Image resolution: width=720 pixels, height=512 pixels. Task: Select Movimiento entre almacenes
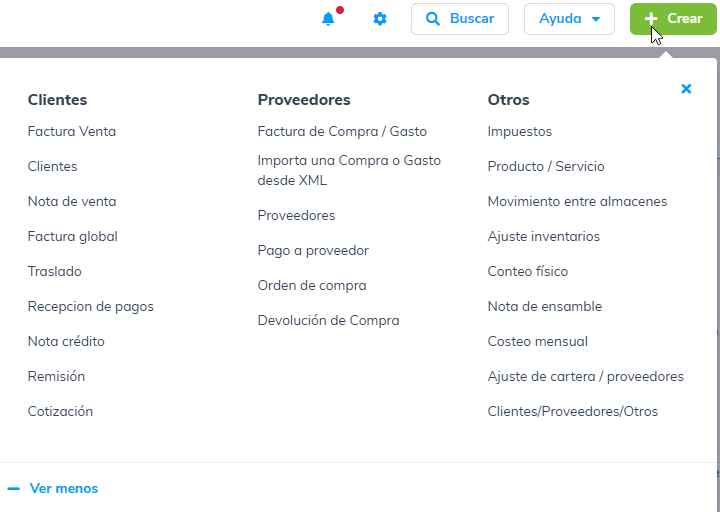click(577, 201)
